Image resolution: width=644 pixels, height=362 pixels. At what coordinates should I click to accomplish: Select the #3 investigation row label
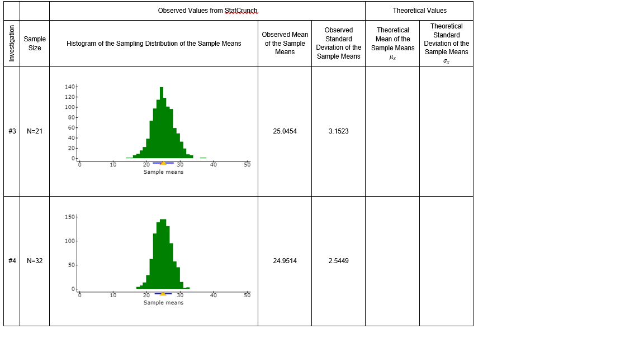click(11, 131)
